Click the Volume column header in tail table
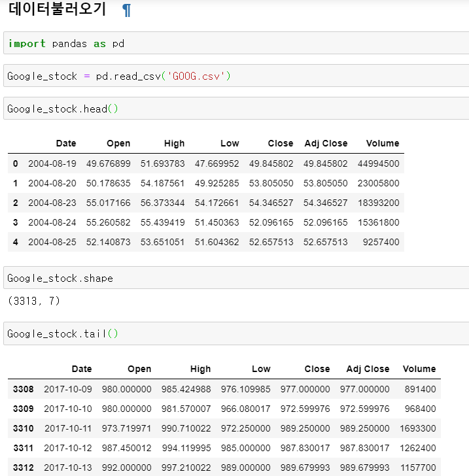The image size is (469, 476). [x=419, y=369]
